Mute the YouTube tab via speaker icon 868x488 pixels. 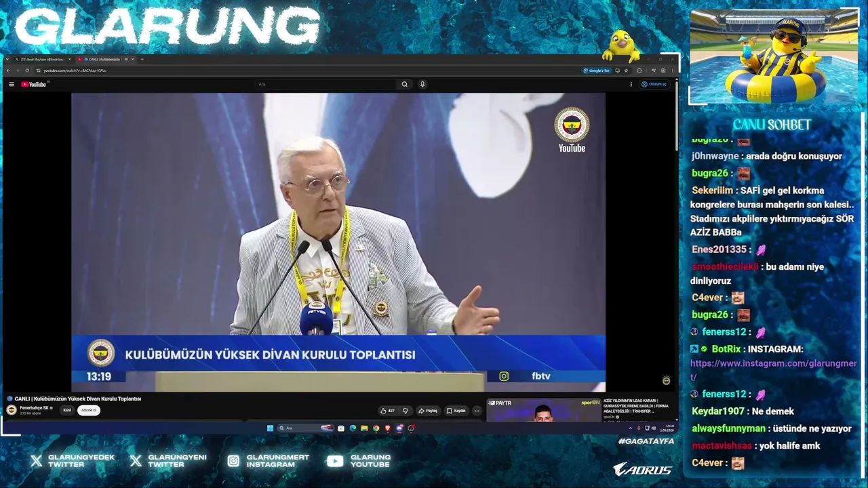point(126,59)
